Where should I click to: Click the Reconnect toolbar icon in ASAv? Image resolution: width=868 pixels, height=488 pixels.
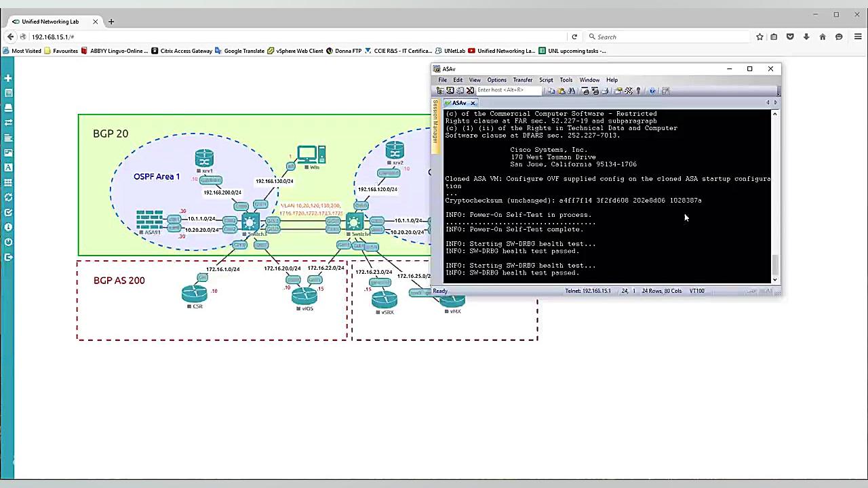tap(460, 90)
